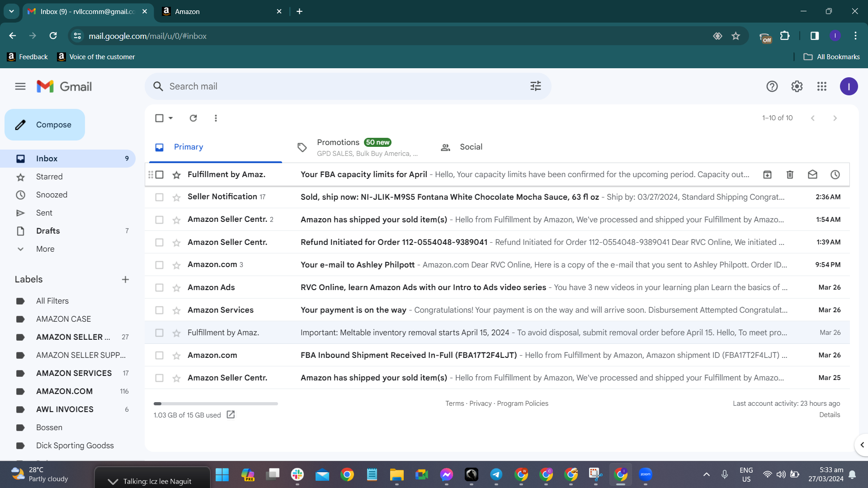Viewport: 868px width, 488px height.
Task: Open the Snoozed folder
Action: pos(68,195)
